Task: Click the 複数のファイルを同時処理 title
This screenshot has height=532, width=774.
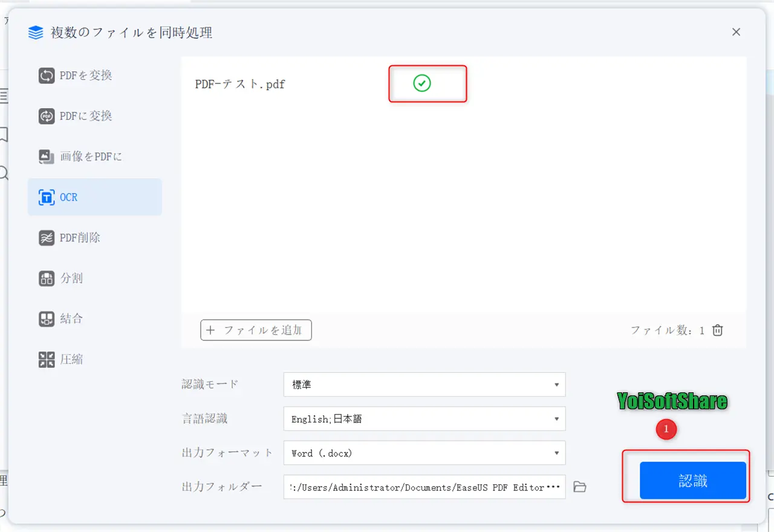Action: point(131,33)
